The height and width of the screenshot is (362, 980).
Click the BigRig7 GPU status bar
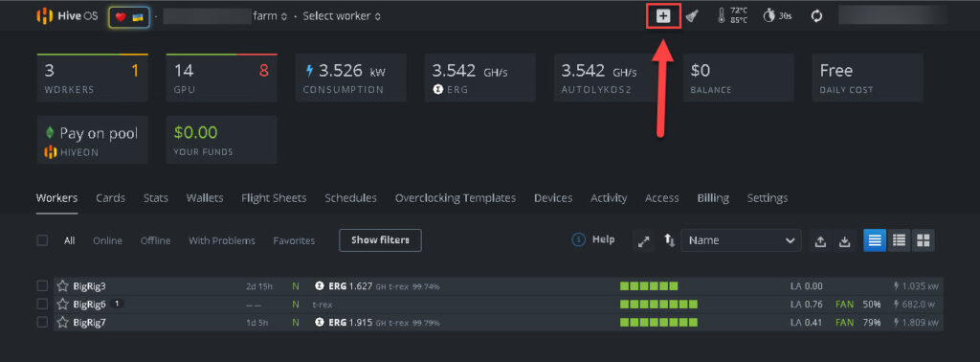(x=658, y=323)
